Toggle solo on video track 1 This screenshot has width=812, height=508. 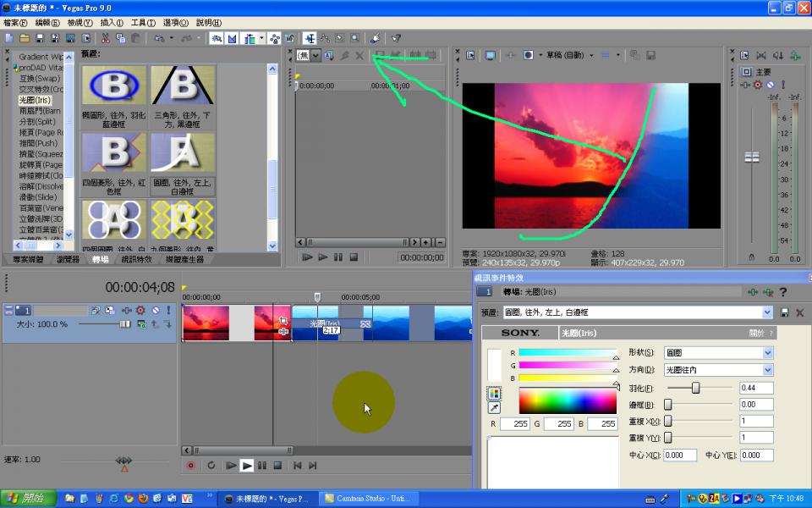pyautogui.click(x=168, y=311)
